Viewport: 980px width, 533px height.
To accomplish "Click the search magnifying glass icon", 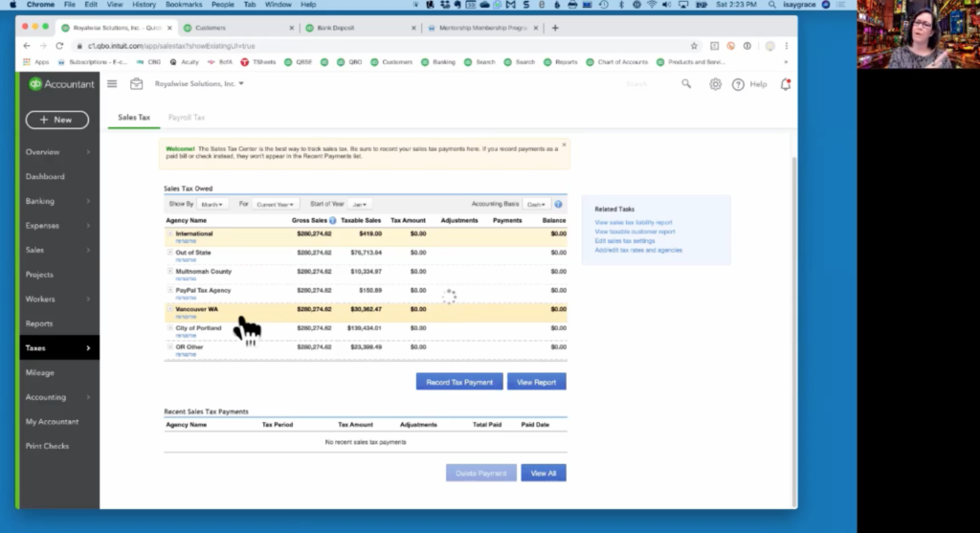I will pos(686,84).
